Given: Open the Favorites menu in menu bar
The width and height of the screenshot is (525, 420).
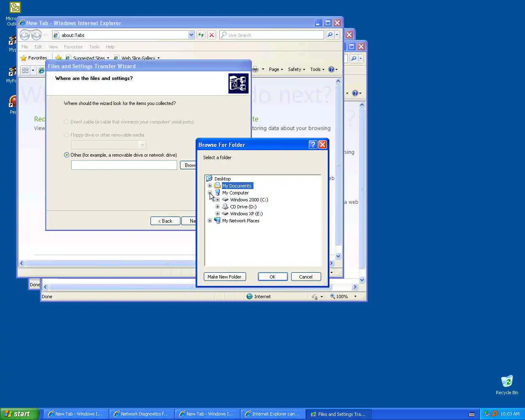Looking at the screenshot, I should pos(73,47).
